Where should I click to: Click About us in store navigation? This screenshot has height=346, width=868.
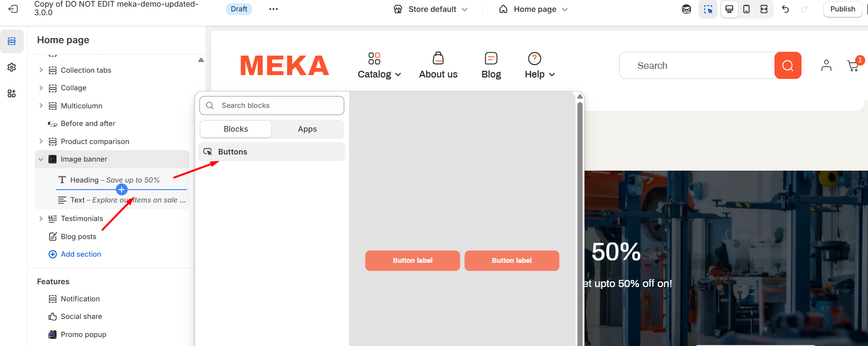click(438, 66)
